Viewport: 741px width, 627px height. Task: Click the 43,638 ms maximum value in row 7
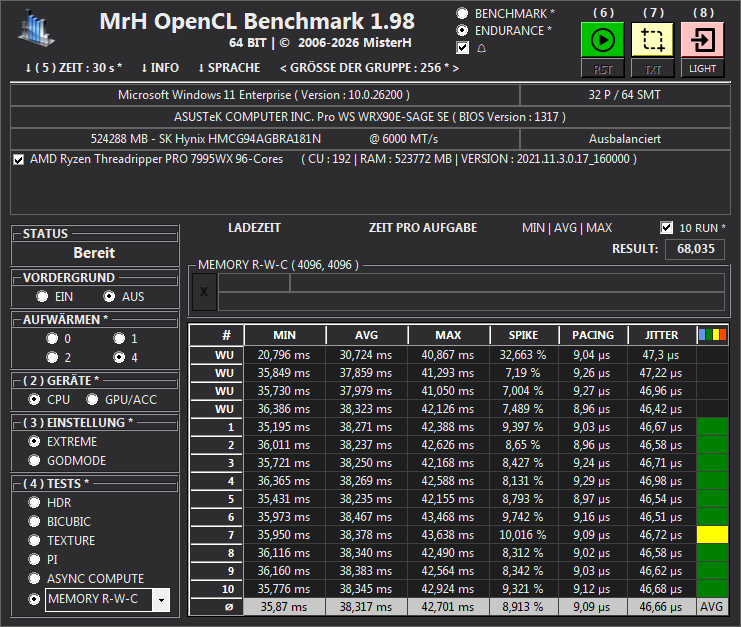point(448,535)
